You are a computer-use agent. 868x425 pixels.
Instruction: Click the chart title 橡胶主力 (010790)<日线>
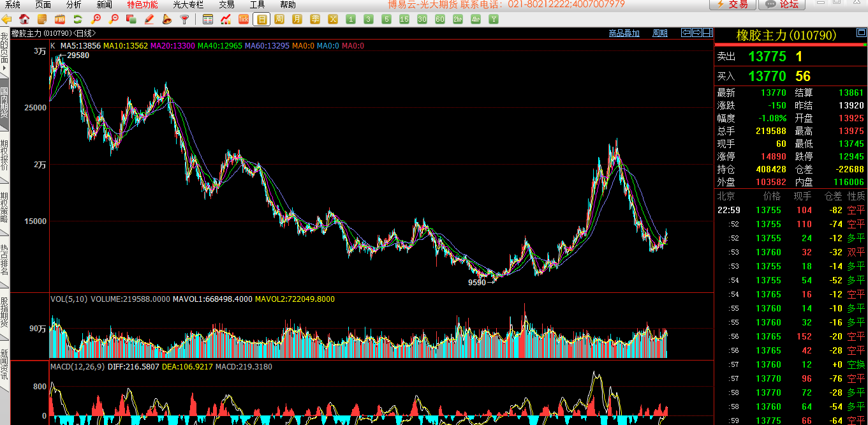[x=54, y=33]
